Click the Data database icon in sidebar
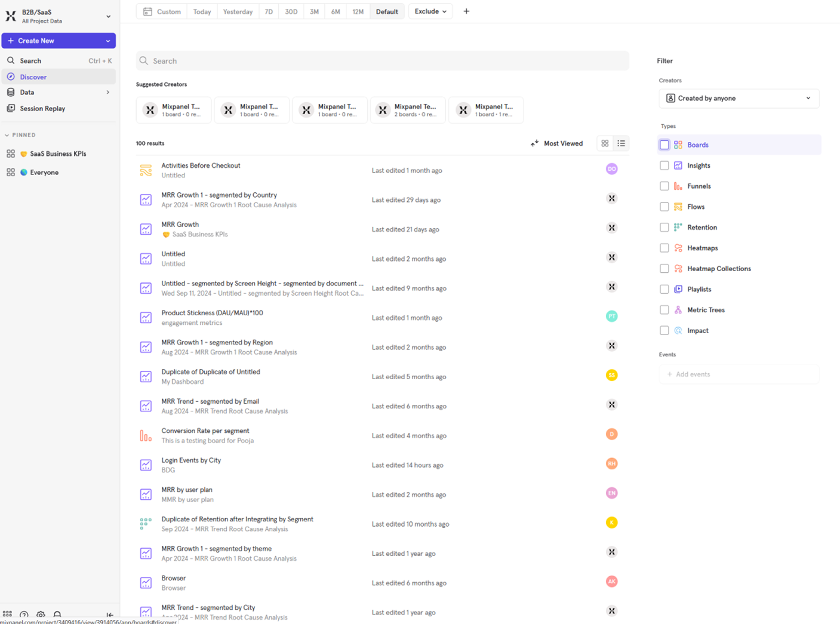Image resolution: width=840 pixels, height=624 pixels. pos(11,92)
